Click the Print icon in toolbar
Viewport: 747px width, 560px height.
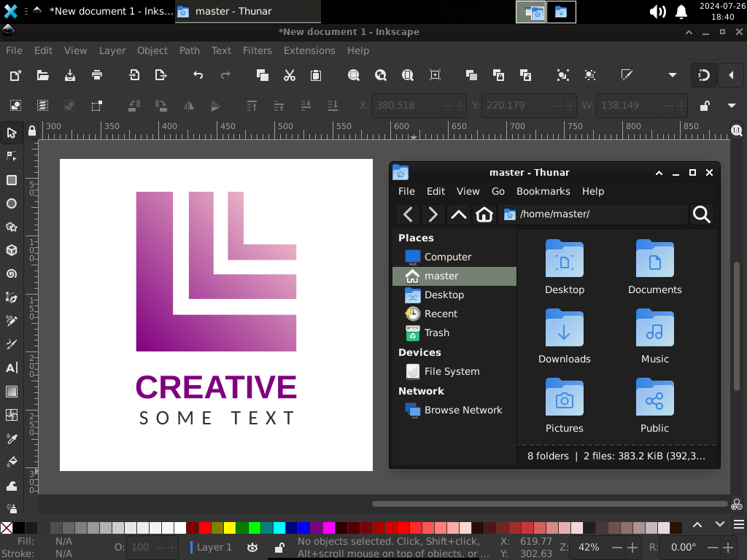[x=97, y=75]
